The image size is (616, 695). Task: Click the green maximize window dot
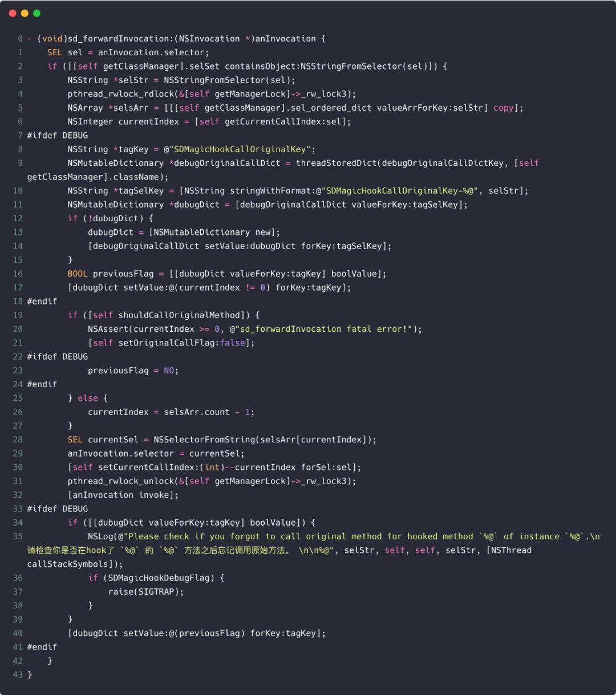(37, 13)
